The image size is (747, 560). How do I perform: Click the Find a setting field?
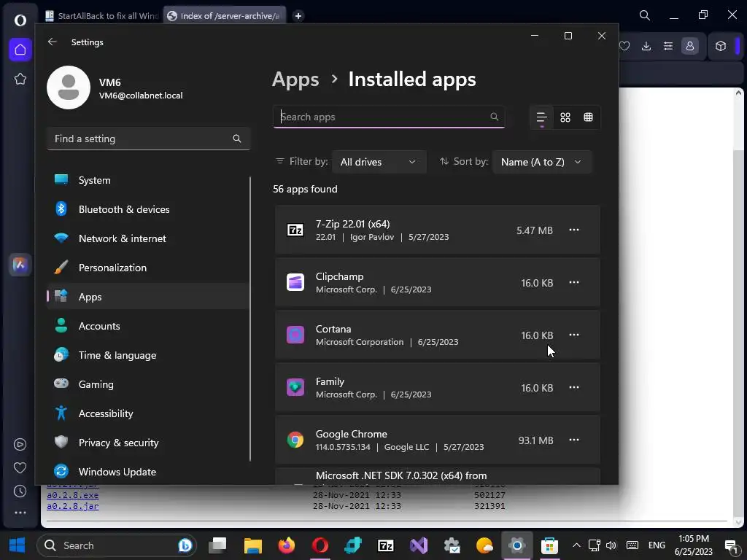[x=148, y=139]
